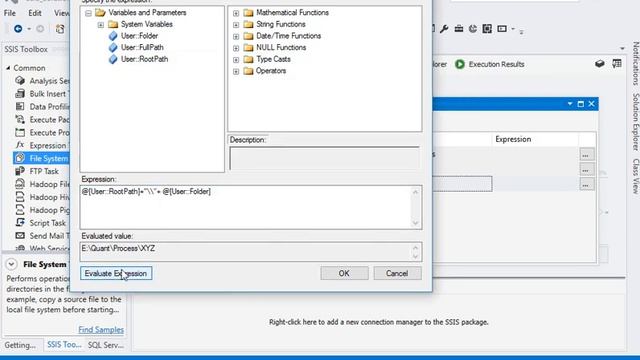
Task: Select the File System task in toolbox
Action: [42, 158]
